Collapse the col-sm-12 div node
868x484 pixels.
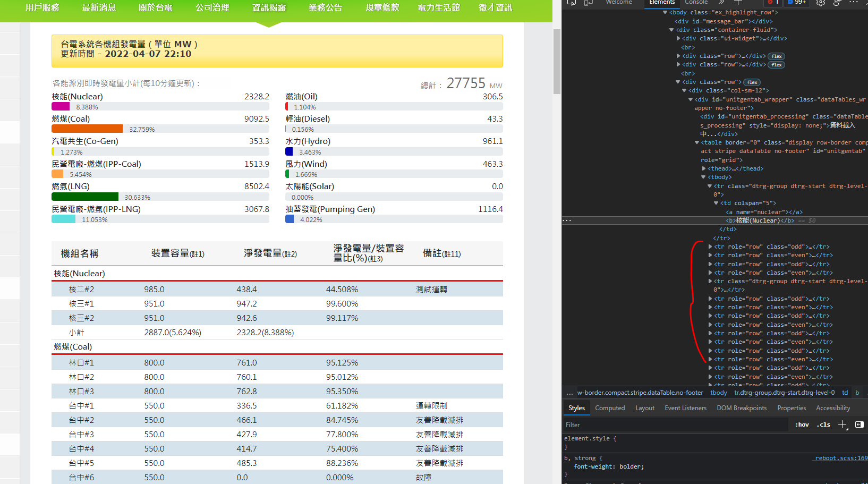tap(684, 90)
